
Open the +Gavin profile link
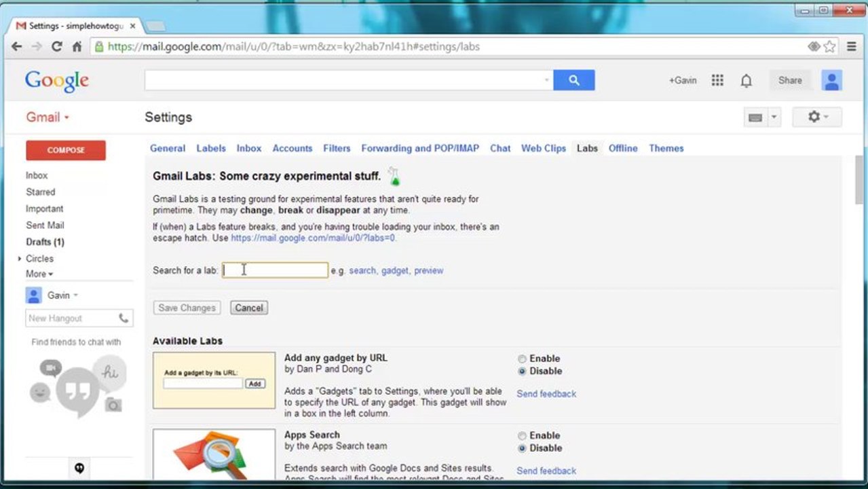(x=683, y=80)
